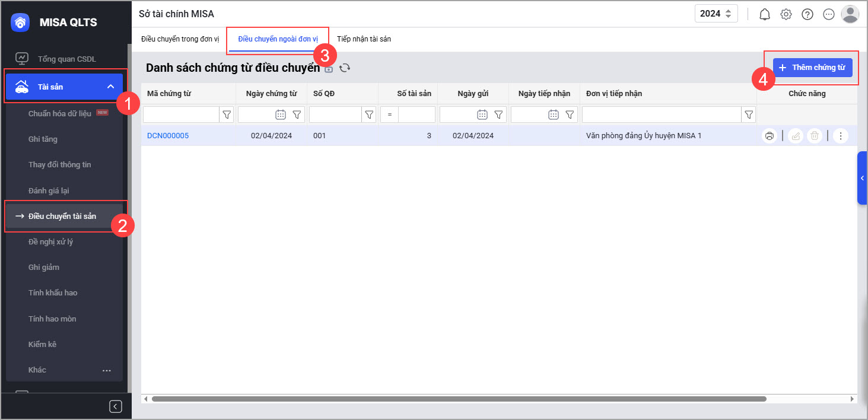Open more actions for DCN000005 row
The width and height of the screenshot is (868, 420).
(x=841, y=136)
